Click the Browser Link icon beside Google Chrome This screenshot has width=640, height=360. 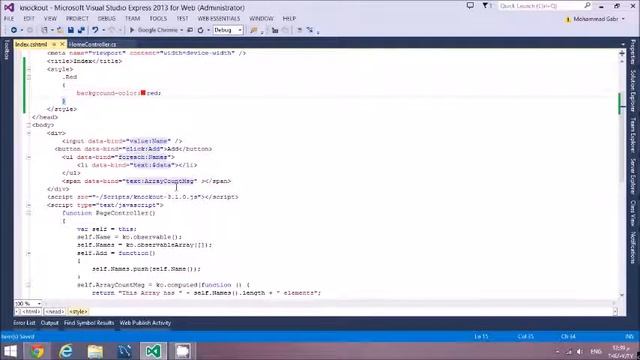190,30
